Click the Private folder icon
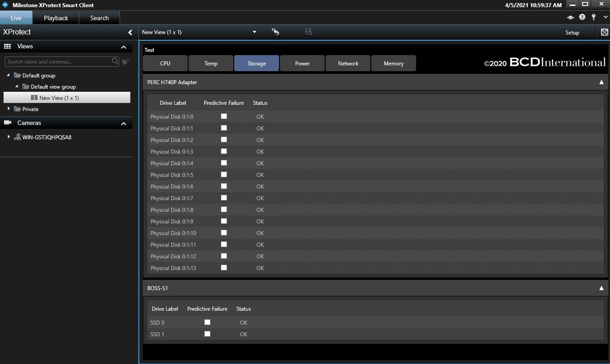Screen dimensions: 610x364 point(17,109)
